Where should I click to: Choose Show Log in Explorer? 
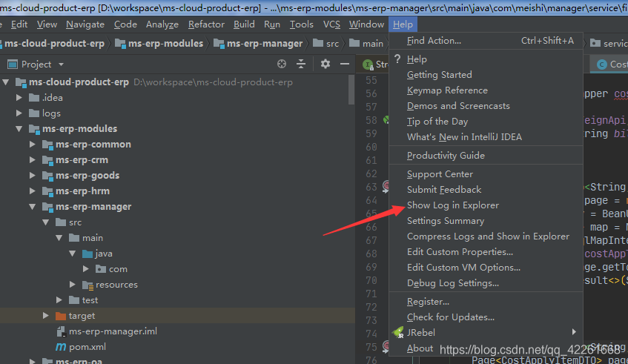(486, 205)
